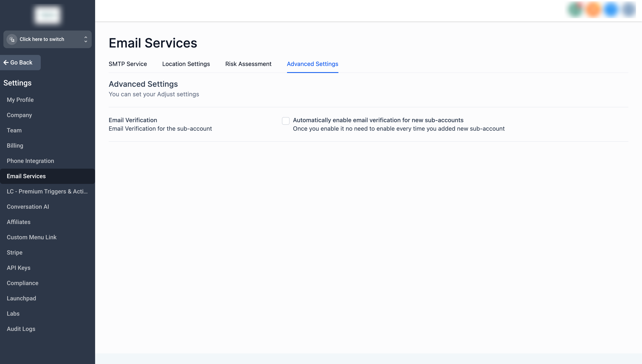This screenshot has width=642, height=364.
Task: Open the Billing settings page
Action: pyautogui.click(x=15, y=146)
